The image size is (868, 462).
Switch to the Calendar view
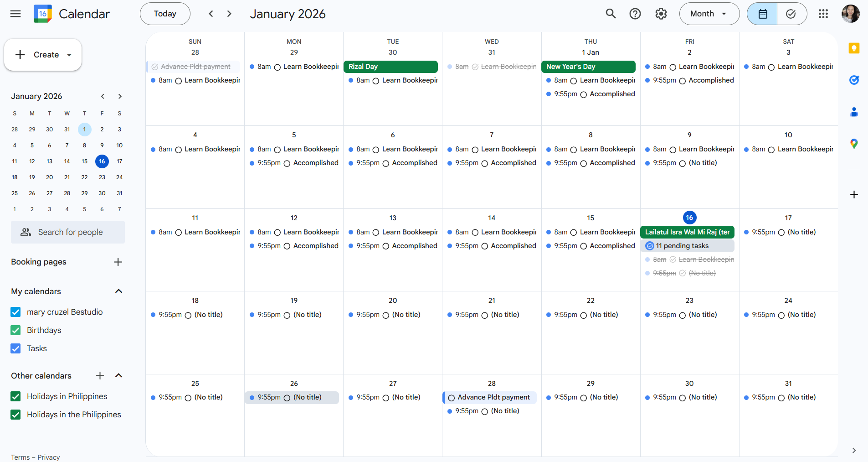click(762, 14)
